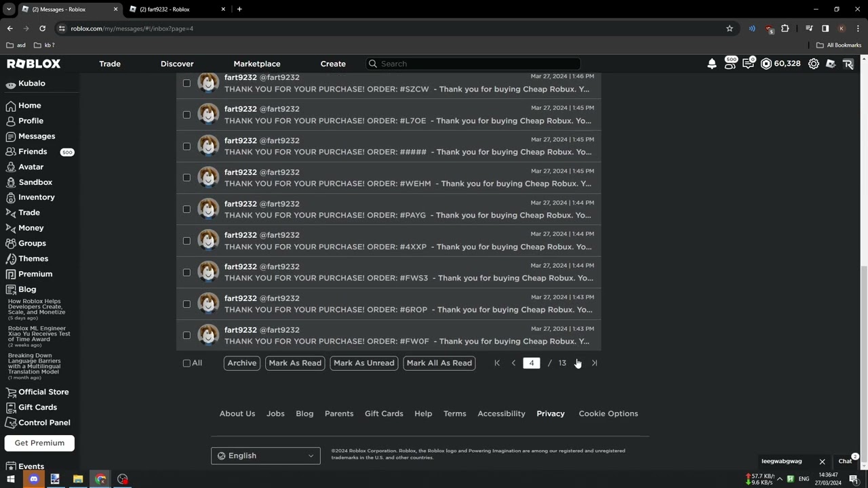Open the Windows Start menu

coord(10,479)
